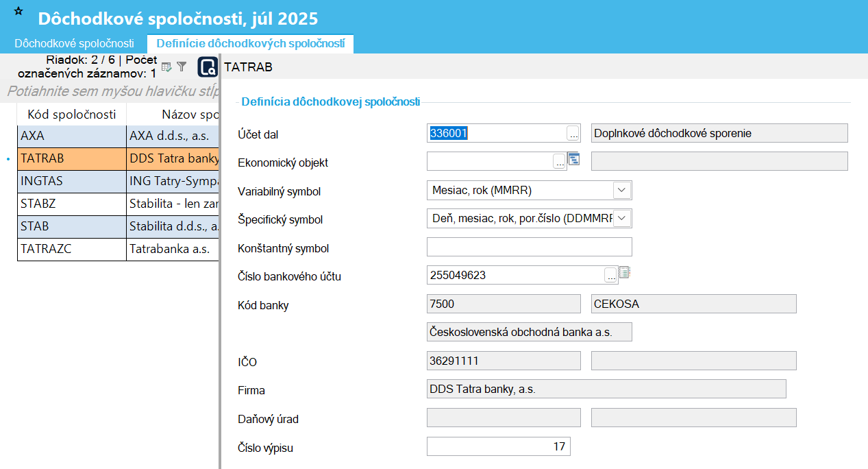Image resolution: width=868 pixels, height=469 pixels.
Task: Select the STABZ row code cell
Action: (x=72, y=204)
